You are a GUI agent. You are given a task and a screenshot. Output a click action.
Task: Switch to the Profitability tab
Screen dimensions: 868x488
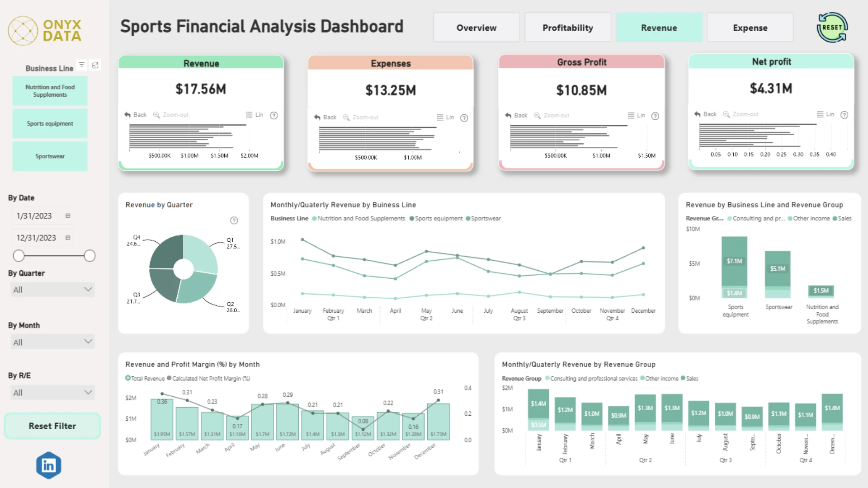point(568,28)
